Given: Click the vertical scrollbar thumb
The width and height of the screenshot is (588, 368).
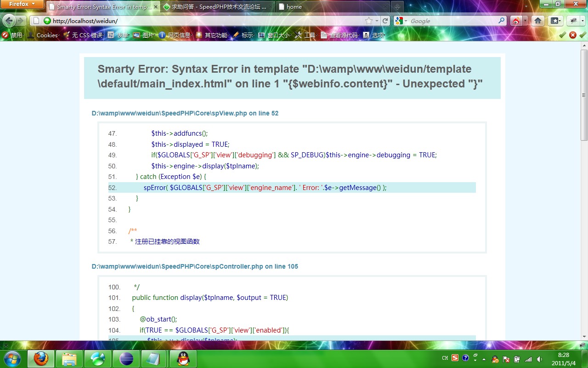Looking at the screenshot, I should pyautogui.click(x=584, y=95).
